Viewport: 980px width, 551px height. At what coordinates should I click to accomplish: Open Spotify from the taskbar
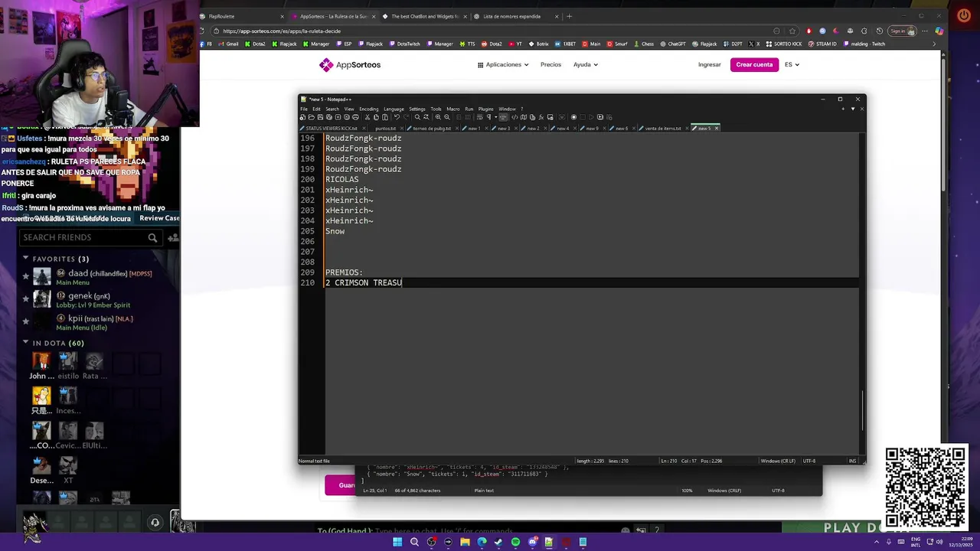pyautogui.click(x=515, y=542)
